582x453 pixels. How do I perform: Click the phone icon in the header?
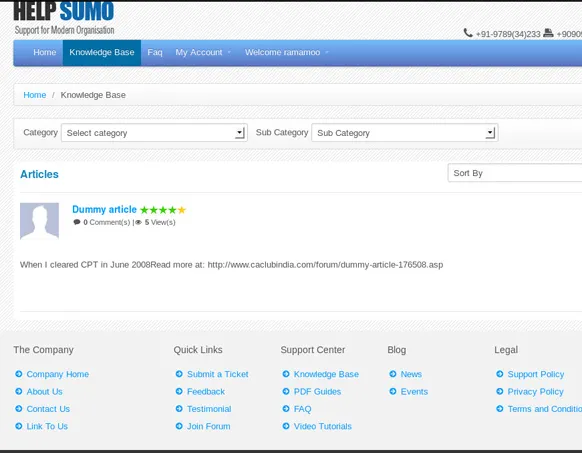pos(468,33)
